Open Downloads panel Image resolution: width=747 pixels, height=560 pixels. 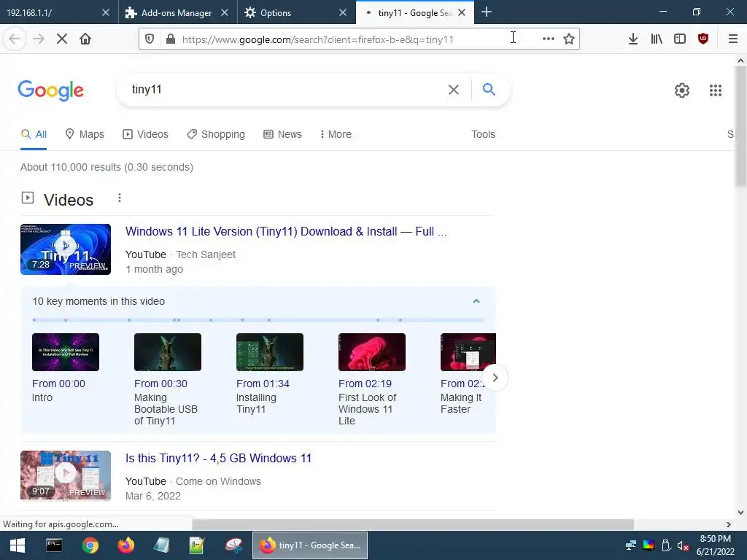(x=633, y=39)
